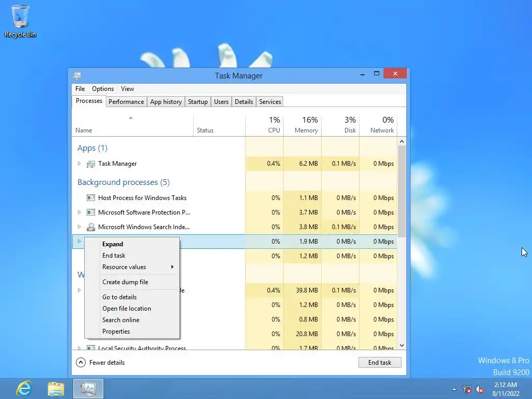Viewport: 532px width, 399px height.
Task: Click the network status tray icon
Action: 467,389
